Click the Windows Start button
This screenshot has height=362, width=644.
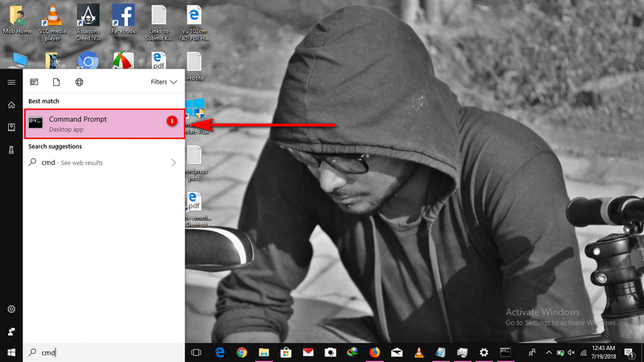11,352
